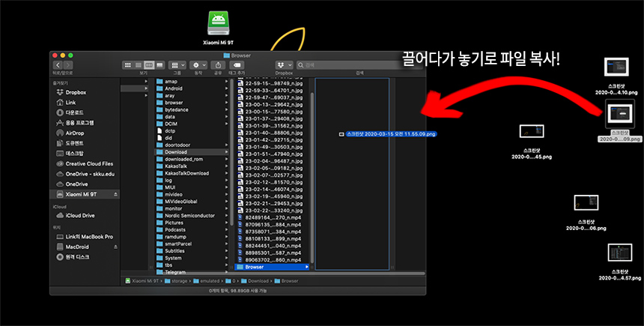Select file 23-01-40-...88806_n.jpg
This screenshot has width=644, height=326.
(x=273, y=133)
